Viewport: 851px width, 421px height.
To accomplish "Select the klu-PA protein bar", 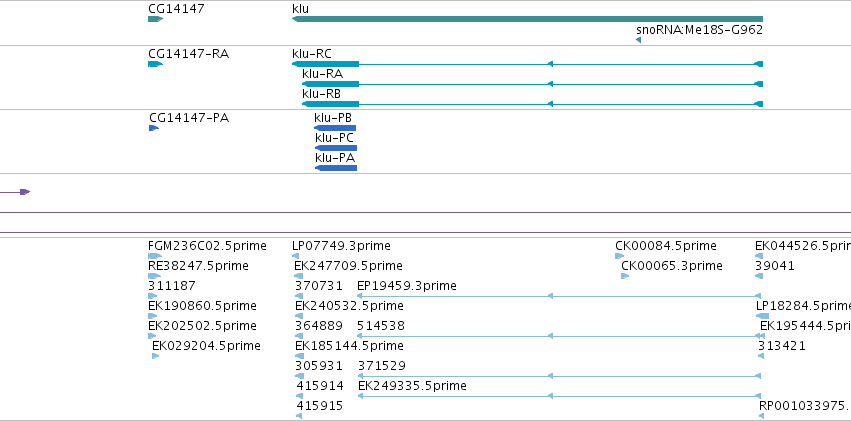I will point(336,168).
